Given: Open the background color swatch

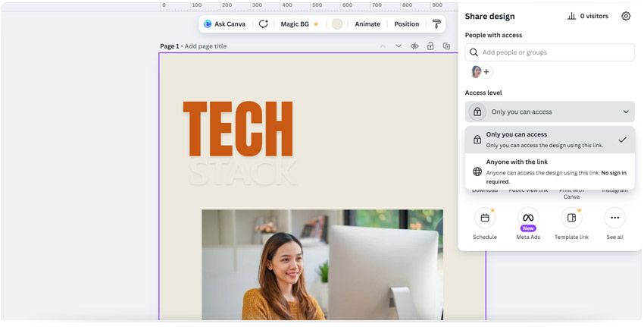Looking at the screenshot, I should click(x=337, y=24).
